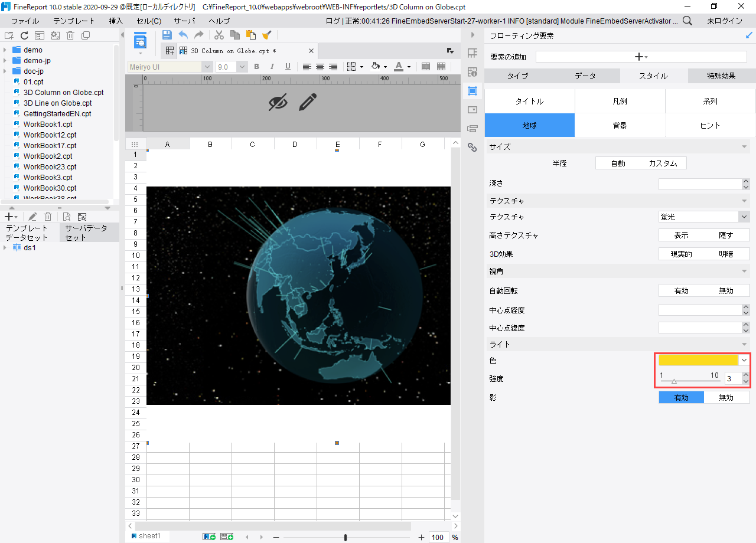Open the 挿入 menu

(x=116, y=21)
